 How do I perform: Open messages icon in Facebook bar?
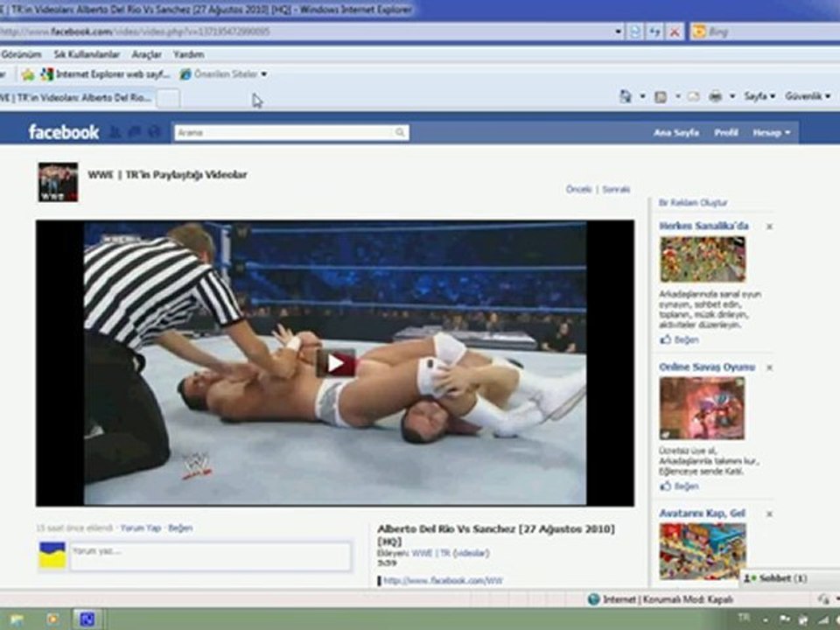point(135,132)
